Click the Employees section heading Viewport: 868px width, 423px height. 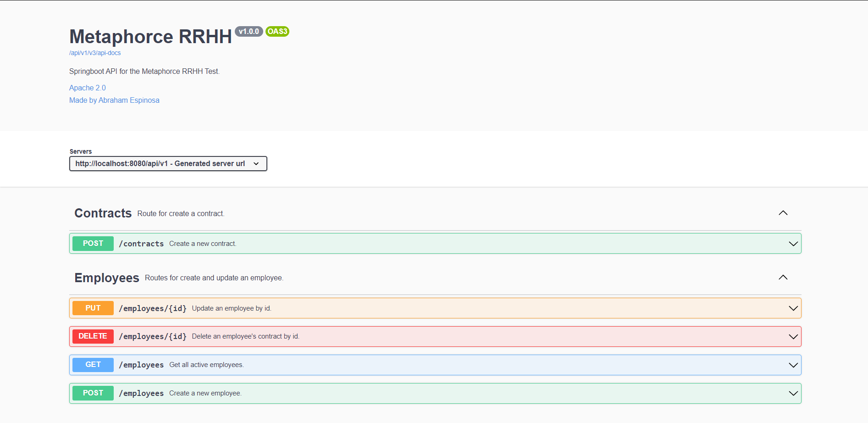[107, 278]
